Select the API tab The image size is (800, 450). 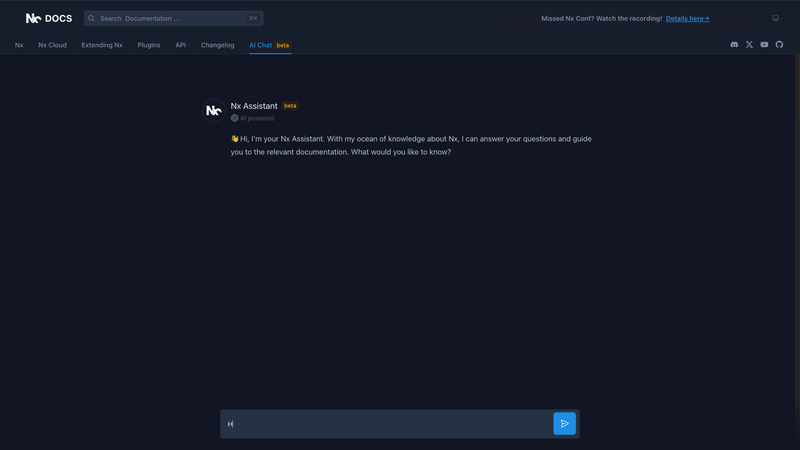click(x=181, y=45)
